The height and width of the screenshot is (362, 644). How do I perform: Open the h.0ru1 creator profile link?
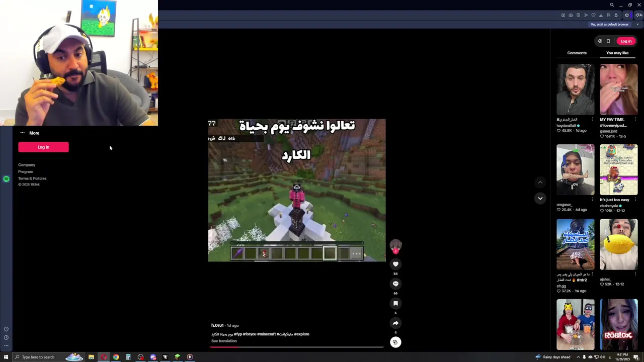(x=217, y=325)
